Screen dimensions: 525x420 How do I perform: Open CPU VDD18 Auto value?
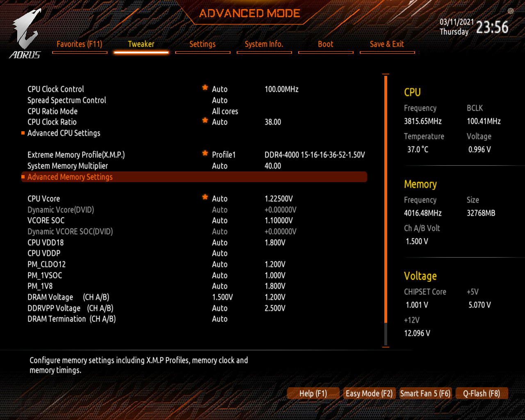point(220,242)
